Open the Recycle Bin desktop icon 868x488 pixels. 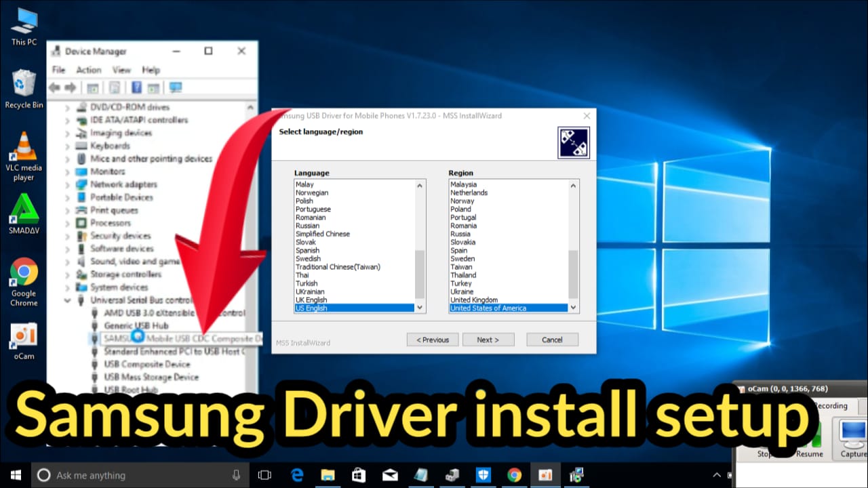(23, 85)
